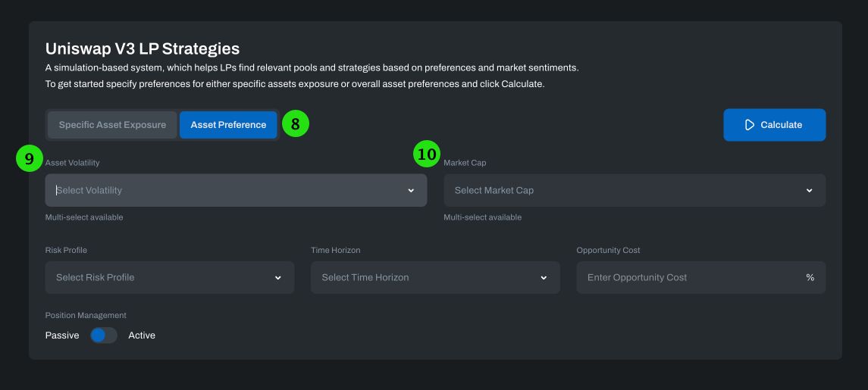Click the percent sign in Opportunity Cost

click(x=810, y=278)
